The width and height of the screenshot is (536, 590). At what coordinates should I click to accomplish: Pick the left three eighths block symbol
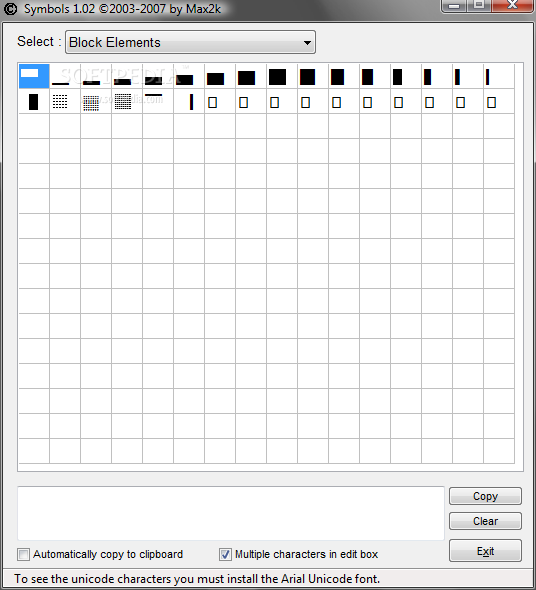click(437, 76)
